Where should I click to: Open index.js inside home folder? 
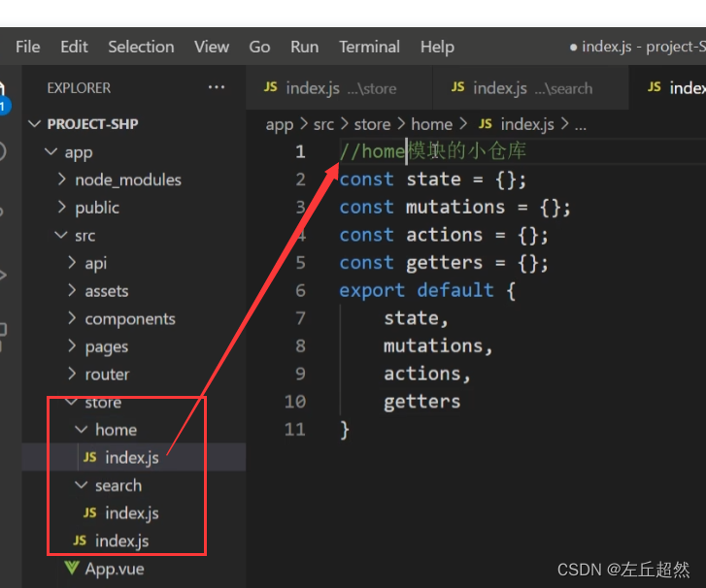134,457
